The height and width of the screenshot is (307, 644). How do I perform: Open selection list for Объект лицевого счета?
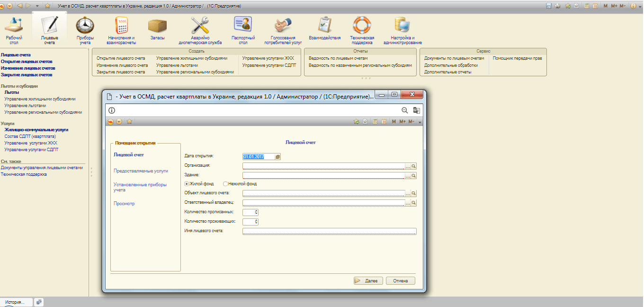tap(408, 193)
